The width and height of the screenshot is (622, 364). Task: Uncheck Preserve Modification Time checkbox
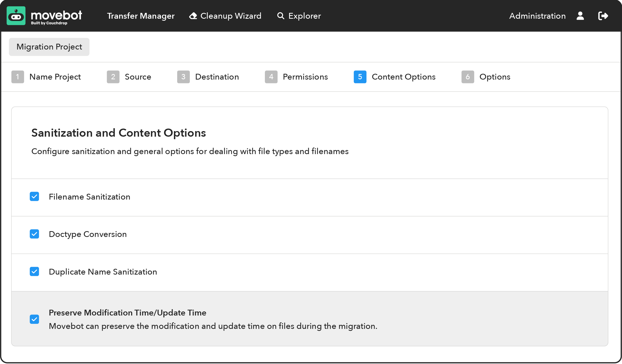click(34, 319)
